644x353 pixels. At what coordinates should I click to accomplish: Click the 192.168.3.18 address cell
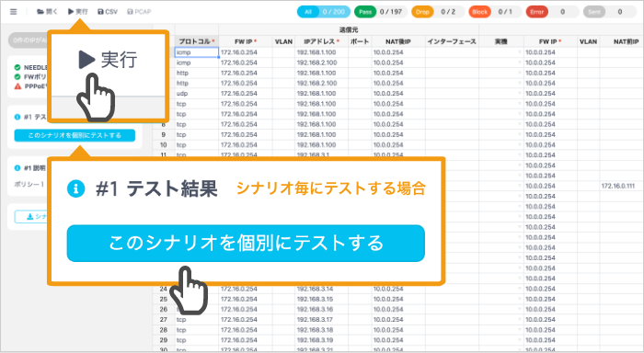[x=322, y=330]
